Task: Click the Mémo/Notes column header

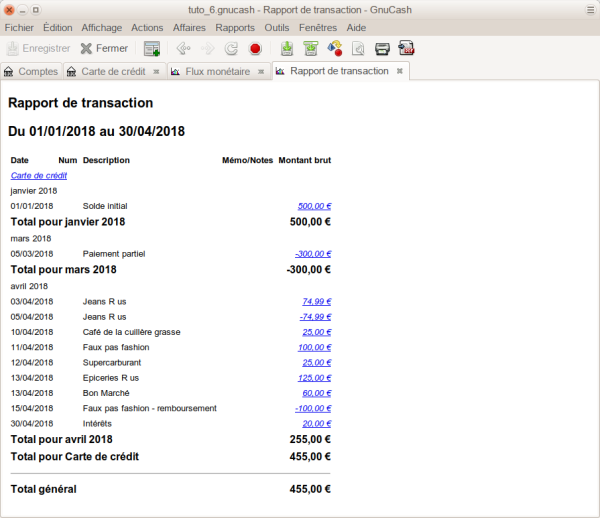Action: 247,160
